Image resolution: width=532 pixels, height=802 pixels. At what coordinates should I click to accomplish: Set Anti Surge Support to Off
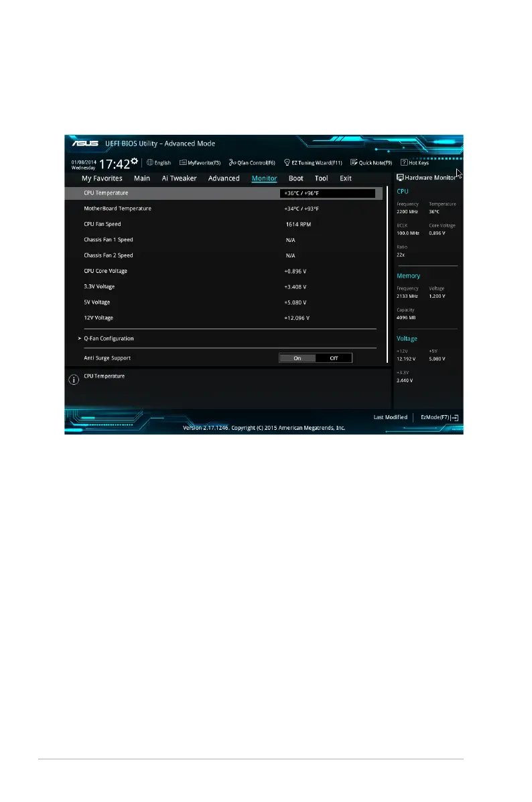pos(334,358)
